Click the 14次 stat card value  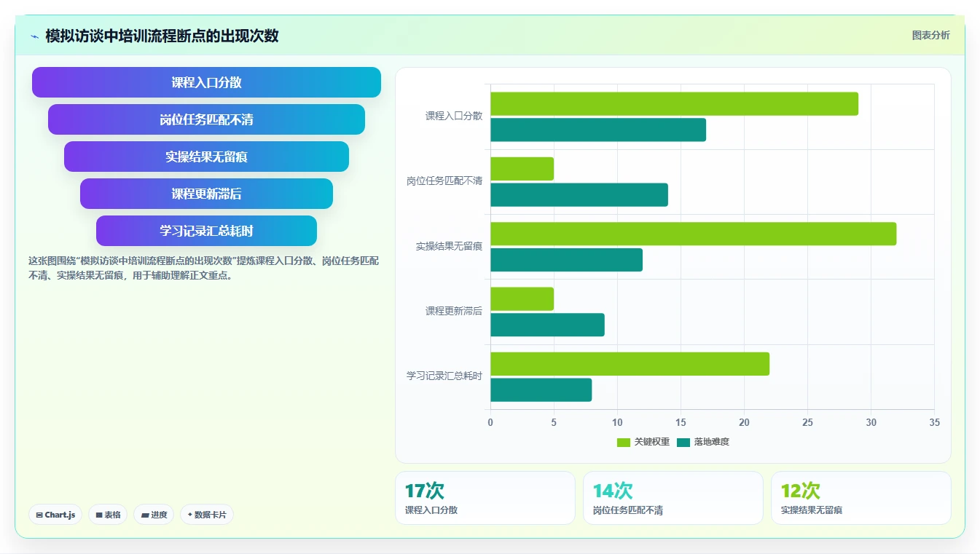pyautogui.click(x=613, y=491)
